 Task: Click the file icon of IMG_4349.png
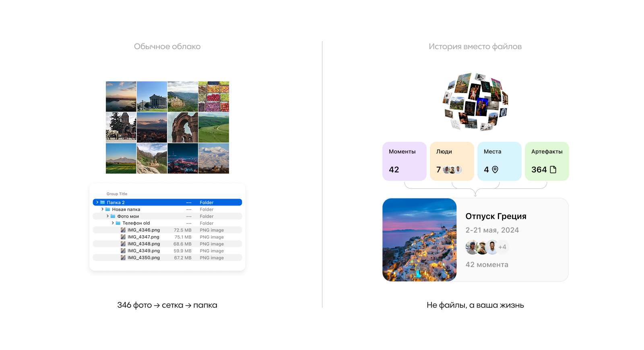(x=123, y=251)
